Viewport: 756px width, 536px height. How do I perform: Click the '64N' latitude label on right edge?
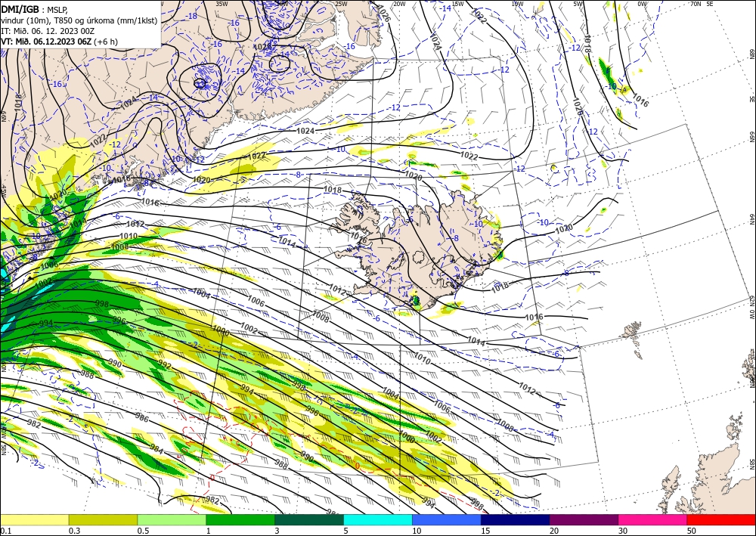point(751,219)
